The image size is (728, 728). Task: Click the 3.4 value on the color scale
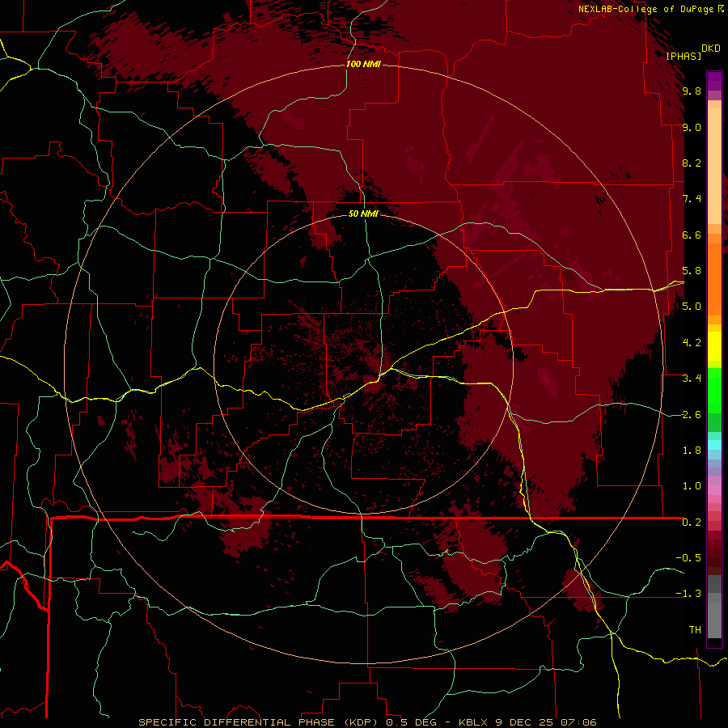click(692, 379)
